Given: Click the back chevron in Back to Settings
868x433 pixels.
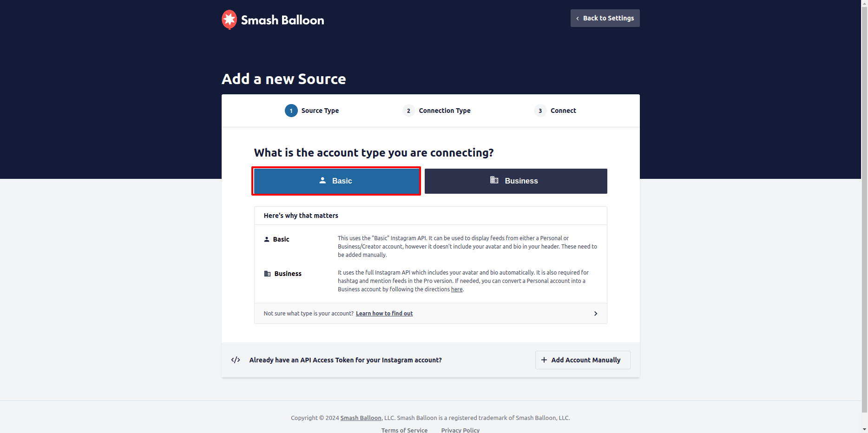Looking at the screenshot, I should [578, 19].
